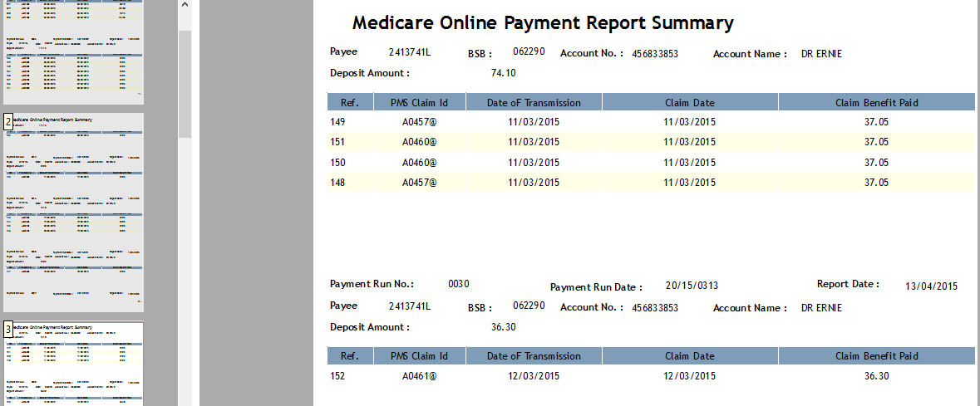The height and width of the screenshot is (406, 980).
Task: Click Claim Date header of 74.10 table
Action: click(689, 102)
